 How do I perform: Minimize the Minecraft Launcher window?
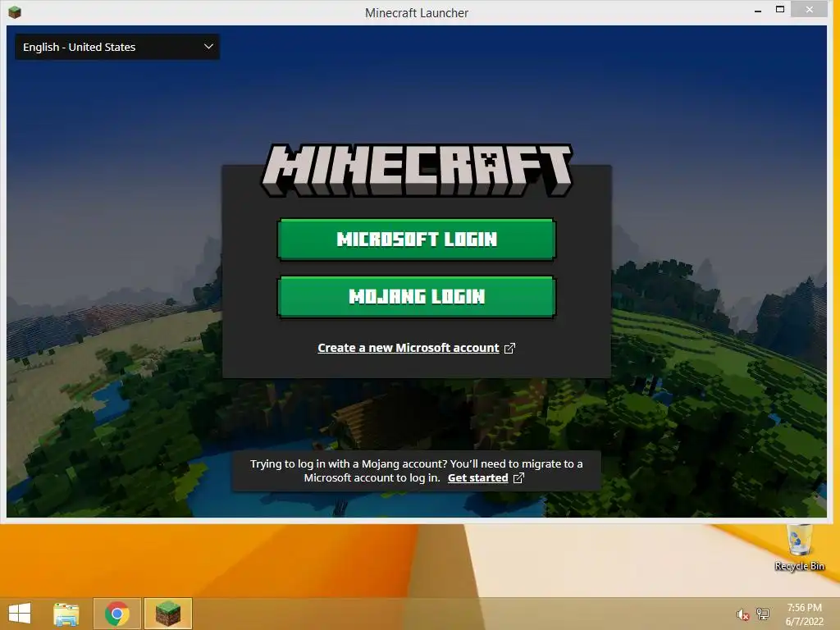click(x=757, y=11)
